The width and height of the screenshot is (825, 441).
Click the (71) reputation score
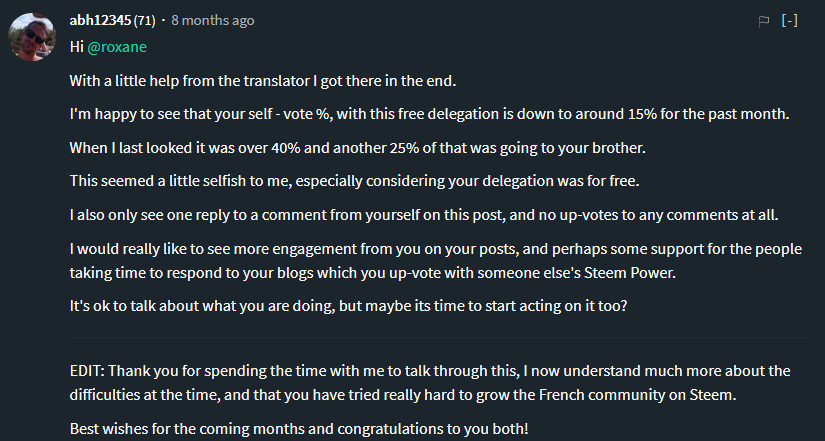[144, 21]
